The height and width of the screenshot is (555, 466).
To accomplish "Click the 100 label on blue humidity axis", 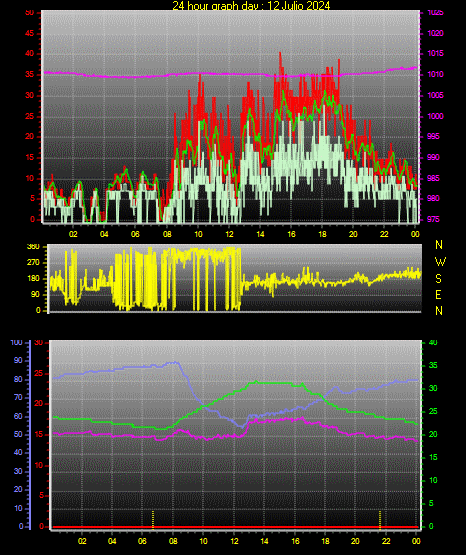I will [16, 342].
